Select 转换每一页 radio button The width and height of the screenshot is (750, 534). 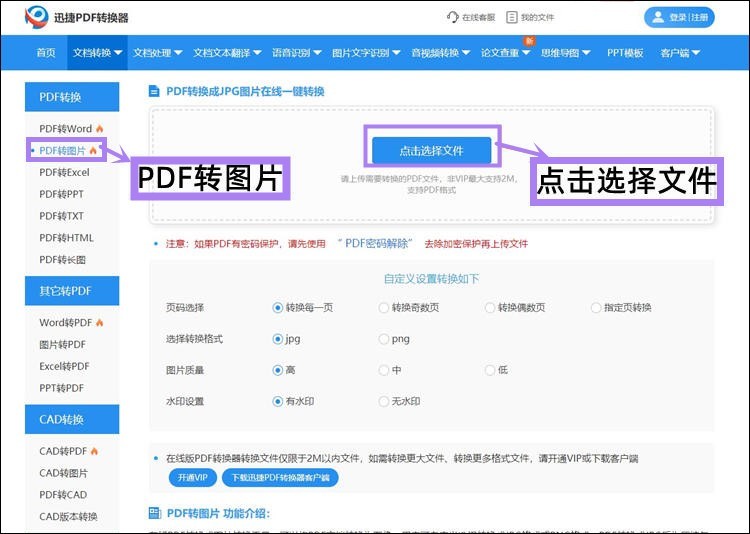277,308
